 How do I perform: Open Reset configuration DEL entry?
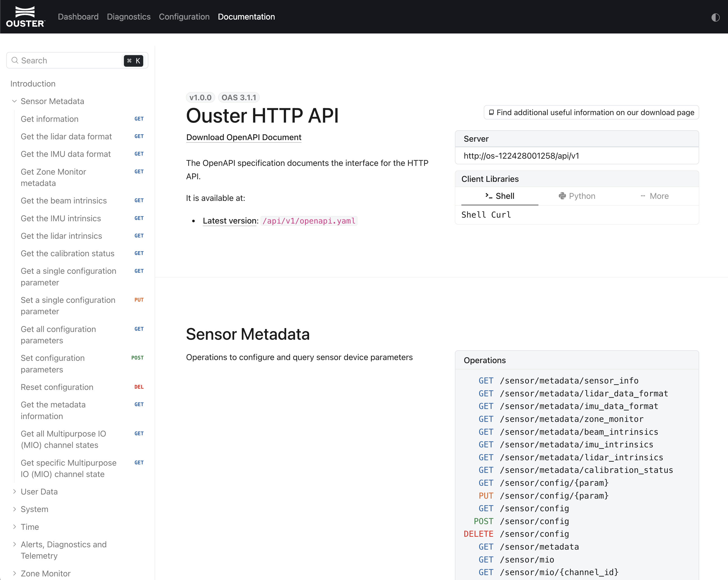[x=82, y=387]
